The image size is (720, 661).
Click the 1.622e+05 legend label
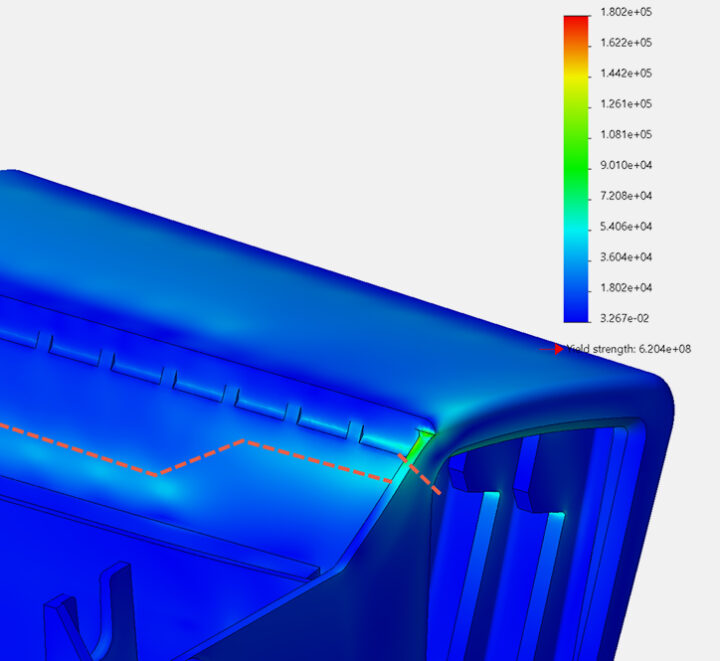tap(623, 43)
